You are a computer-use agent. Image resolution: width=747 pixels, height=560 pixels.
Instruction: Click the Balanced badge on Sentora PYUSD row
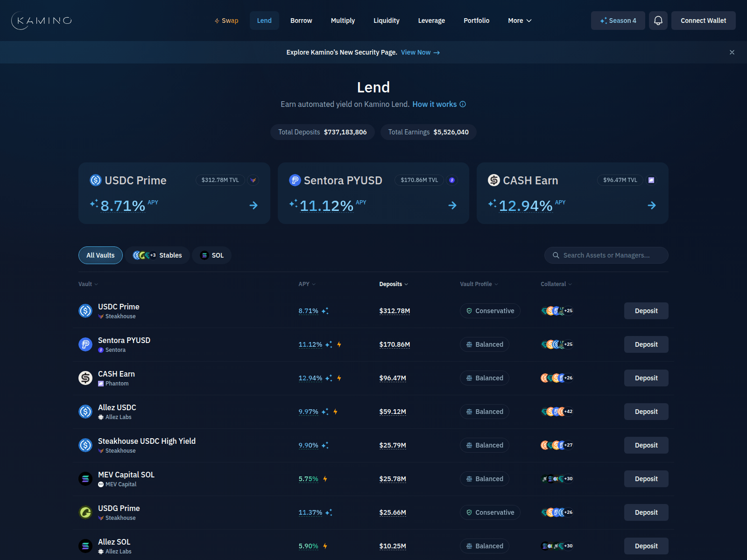485,344
